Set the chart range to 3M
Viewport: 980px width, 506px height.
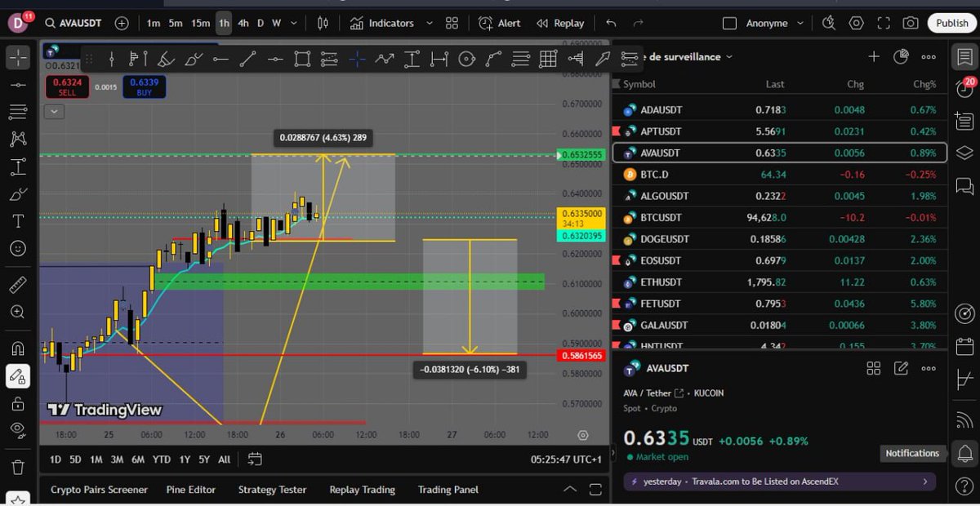pos(117,459)
